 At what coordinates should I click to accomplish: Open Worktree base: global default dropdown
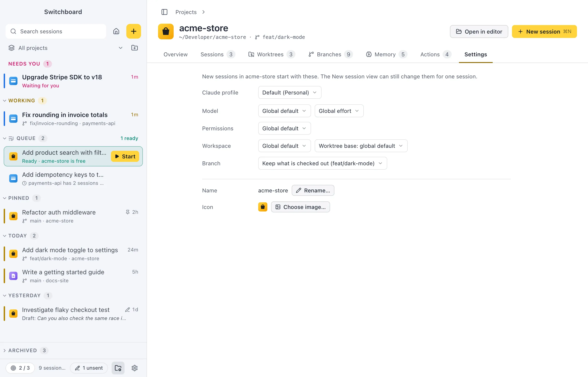click(361, 146)
